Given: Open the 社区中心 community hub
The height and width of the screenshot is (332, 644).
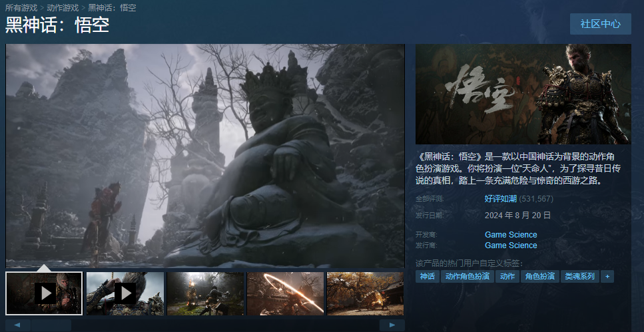Looking at the screenshot, I should 600,24.
